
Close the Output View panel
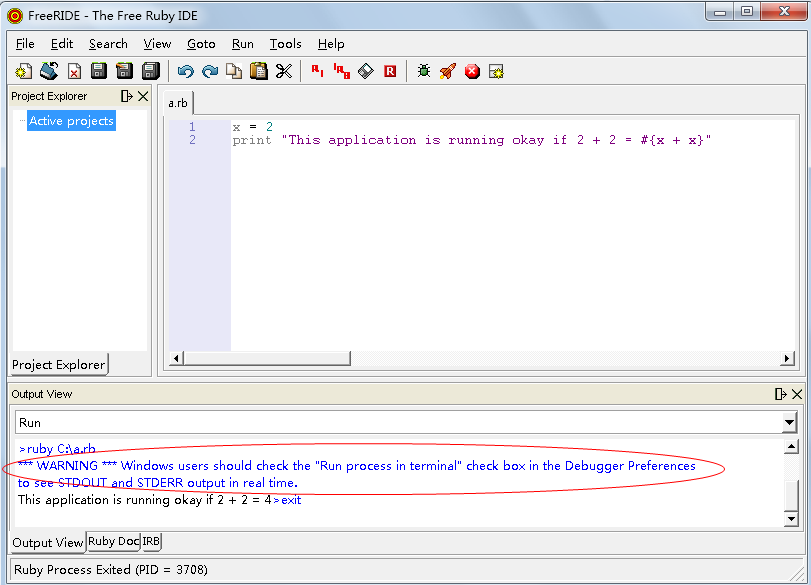pos(797,394)
